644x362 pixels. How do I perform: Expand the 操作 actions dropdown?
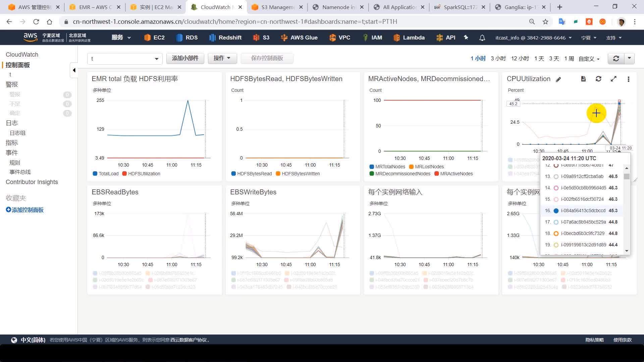[222, 58]
